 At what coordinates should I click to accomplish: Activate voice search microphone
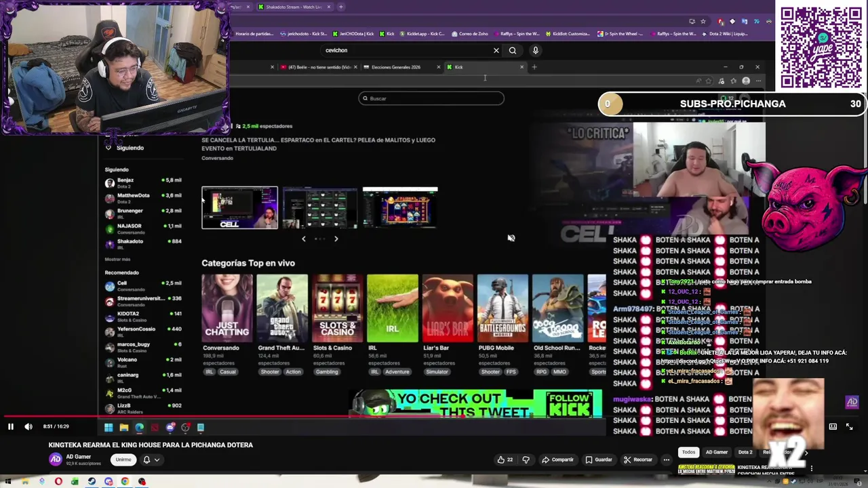click(535, 50)
